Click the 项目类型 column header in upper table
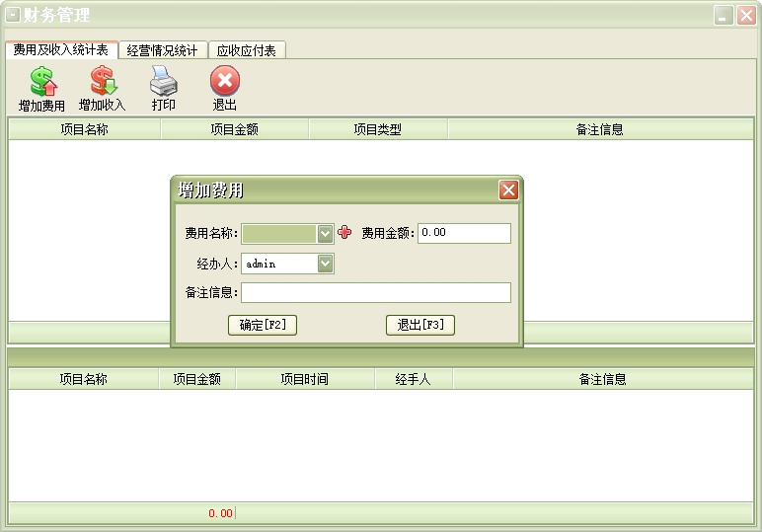The width and height of the screenshot is (762, 532). tap(378, 129)
